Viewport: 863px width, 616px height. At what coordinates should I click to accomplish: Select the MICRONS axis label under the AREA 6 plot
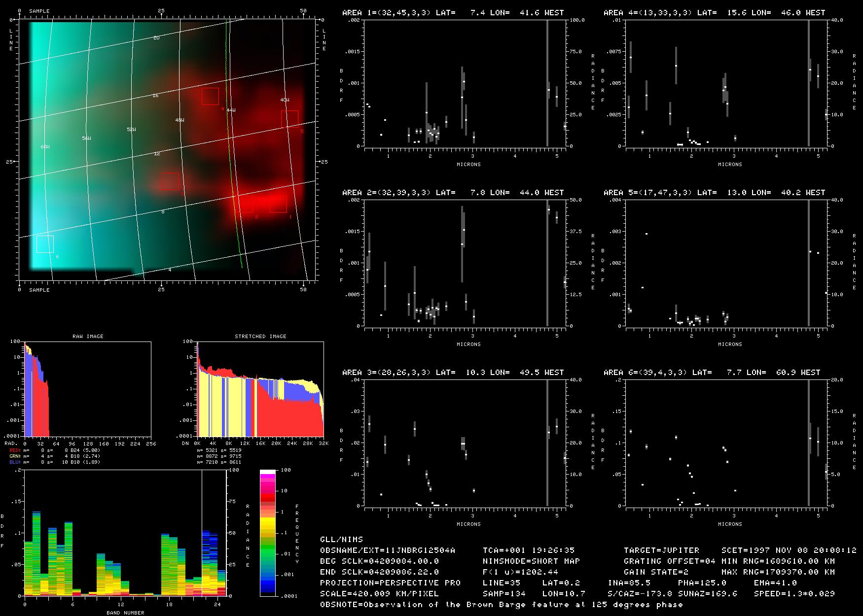click(730, 524)
